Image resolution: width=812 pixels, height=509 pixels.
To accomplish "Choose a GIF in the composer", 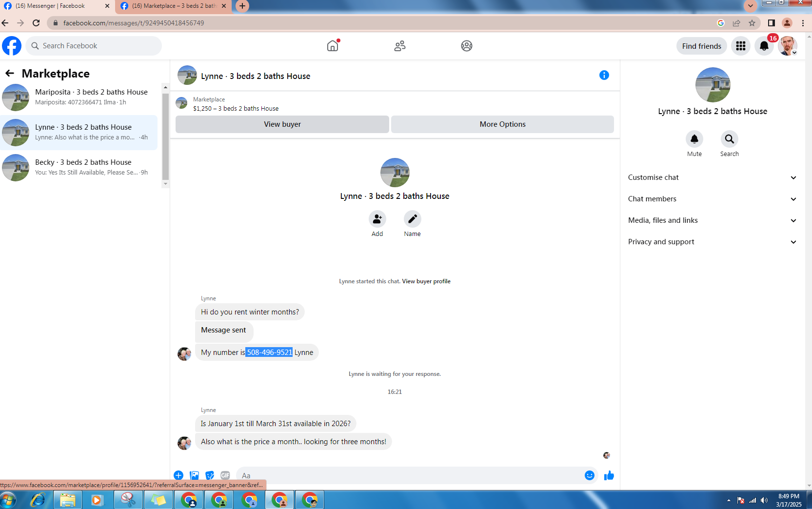I will pos(225,475).
